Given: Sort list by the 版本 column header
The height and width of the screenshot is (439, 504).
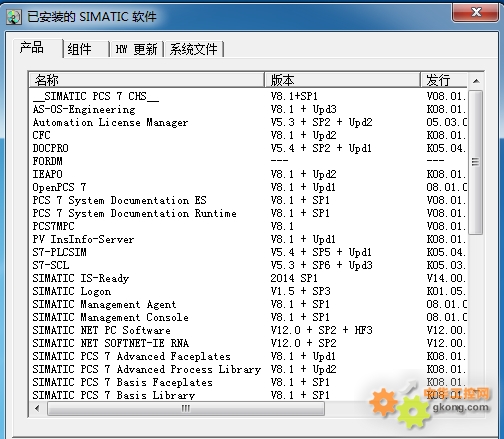Looking at the screenshot, I should point(342,80).
